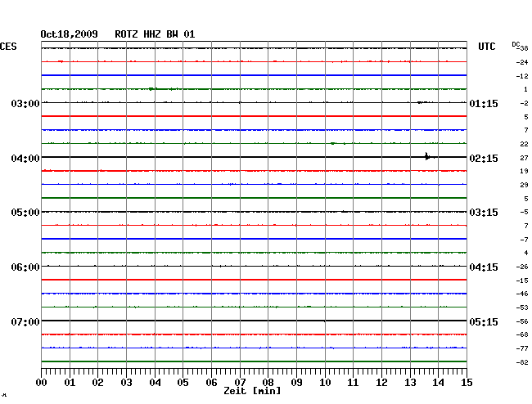Select the DC offset value -46
This screenshot has width=532, height=404.
click(522, 294)
